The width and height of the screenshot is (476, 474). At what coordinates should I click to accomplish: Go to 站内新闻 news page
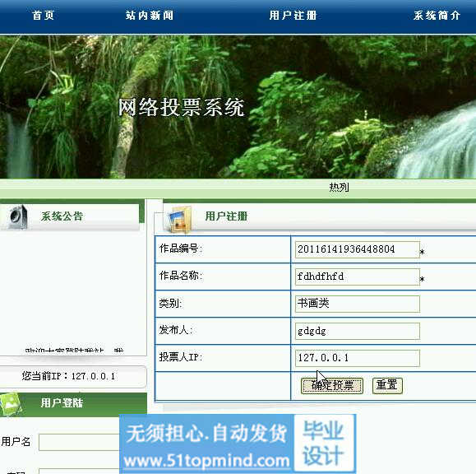(150, 15)
